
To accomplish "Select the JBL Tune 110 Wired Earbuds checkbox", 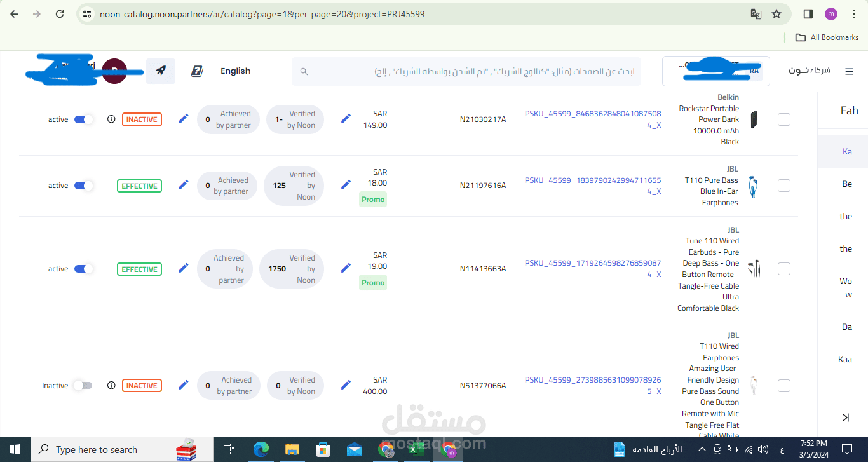I will 784,268.
